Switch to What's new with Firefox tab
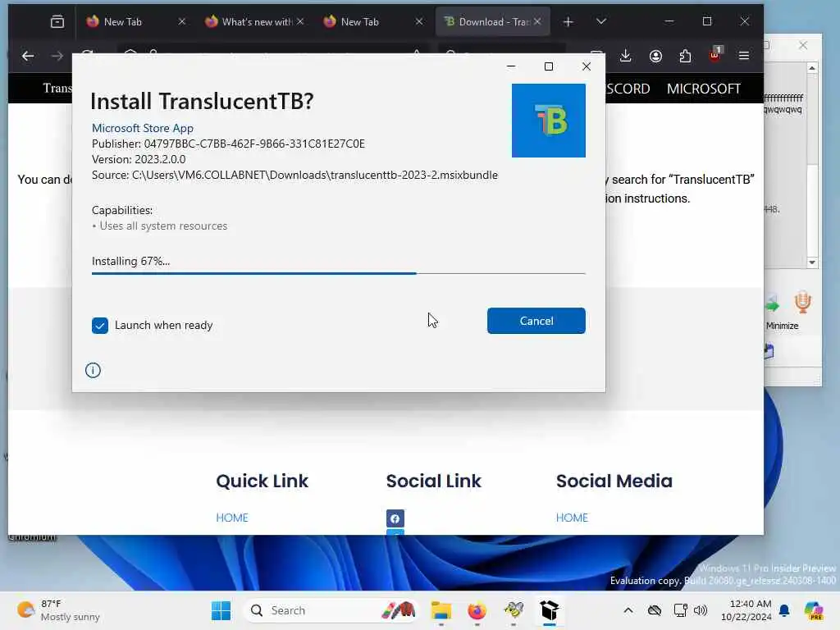 tap(256, 21)
